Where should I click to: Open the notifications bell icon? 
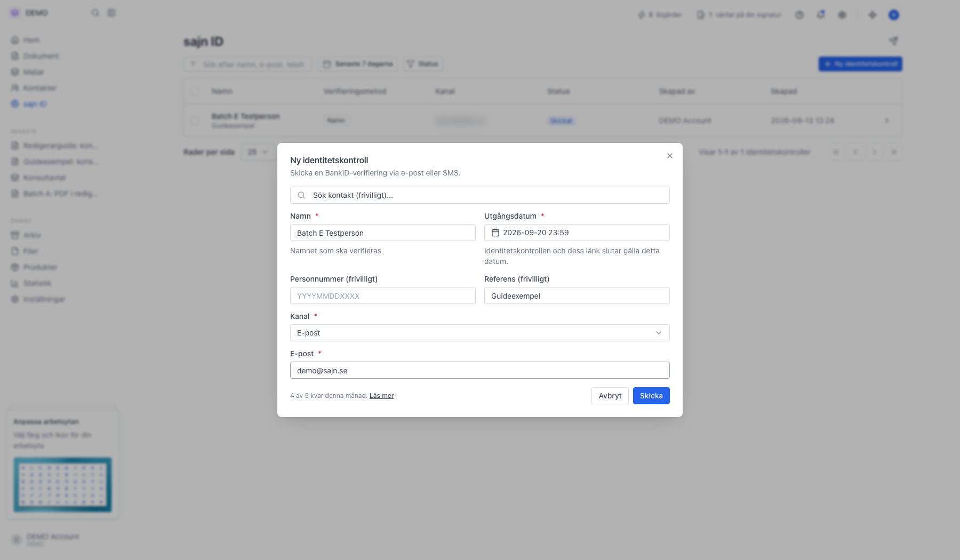[821, 15]
